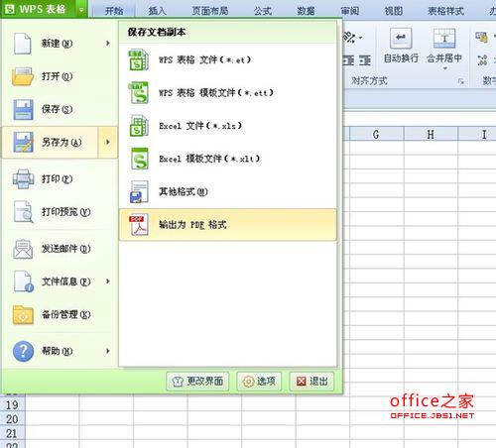Choose output as PDF format
The height and width of the screenshot is (448, 496).
(228, 225)
